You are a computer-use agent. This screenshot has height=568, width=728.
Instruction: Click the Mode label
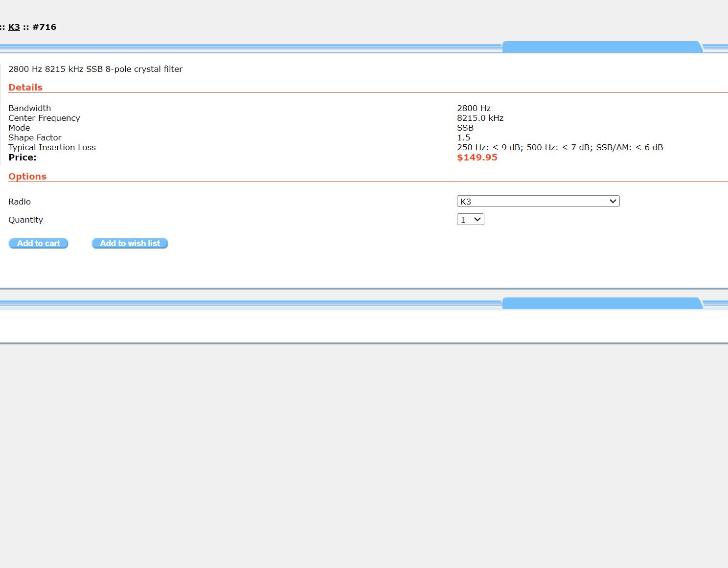19,128
